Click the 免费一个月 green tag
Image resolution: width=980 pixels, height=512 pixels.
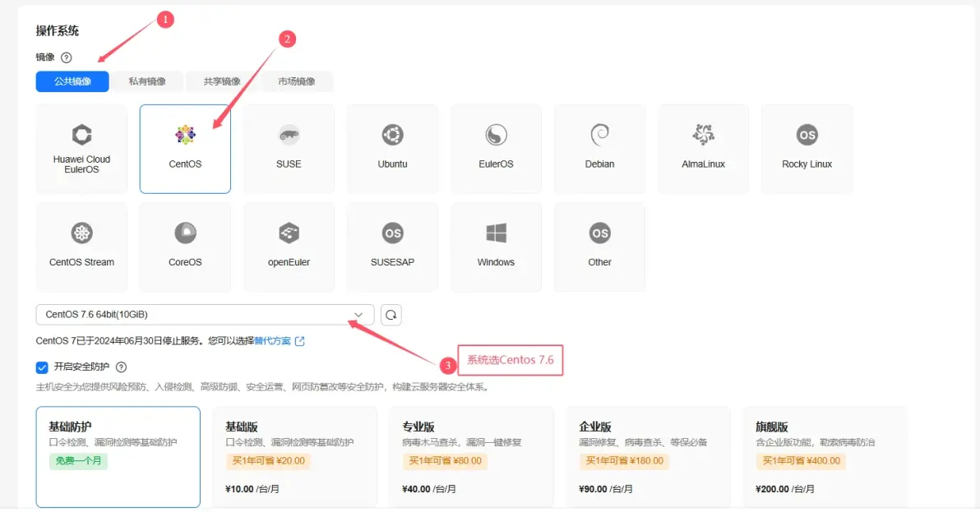click(x=79, y=461)
